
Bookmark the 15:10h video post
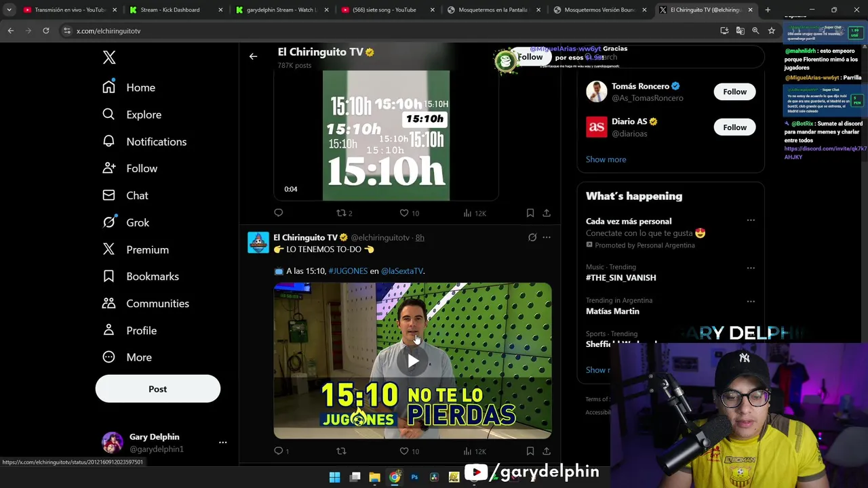coord(530,213)
